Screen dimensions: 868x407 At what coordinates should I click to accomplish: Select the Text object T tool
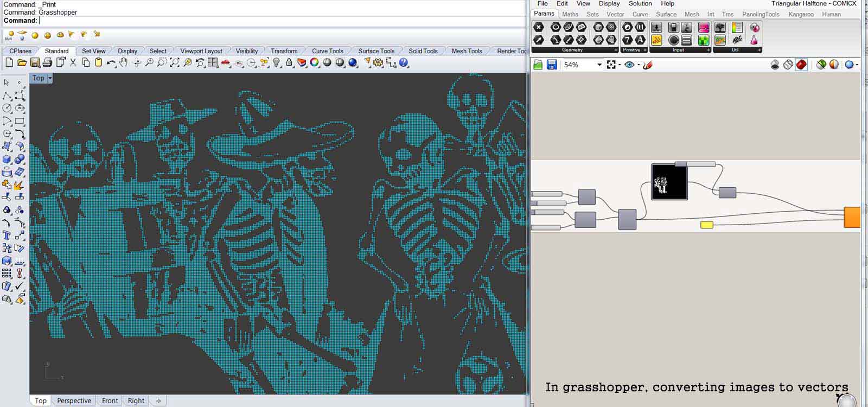(x=7, y=235)
